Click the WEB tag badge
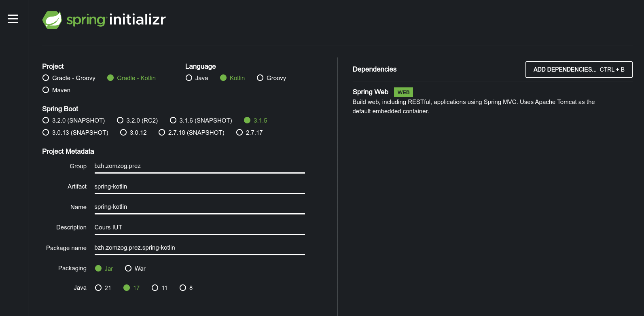Viewport: 644px width, 316px height. pyautogui.click(x=403, y=92)
